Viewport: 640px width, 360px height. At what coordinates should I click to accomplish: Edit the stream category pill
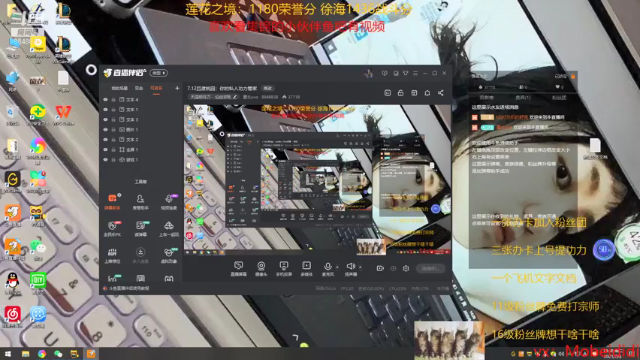click(213, 97)
